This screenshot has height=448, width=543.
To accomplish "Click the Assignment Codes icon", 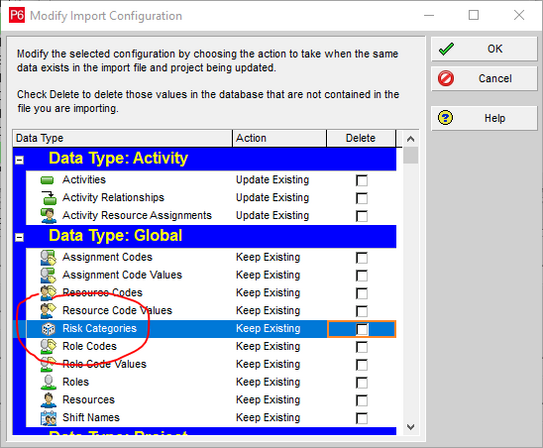I will pos(48,258).
